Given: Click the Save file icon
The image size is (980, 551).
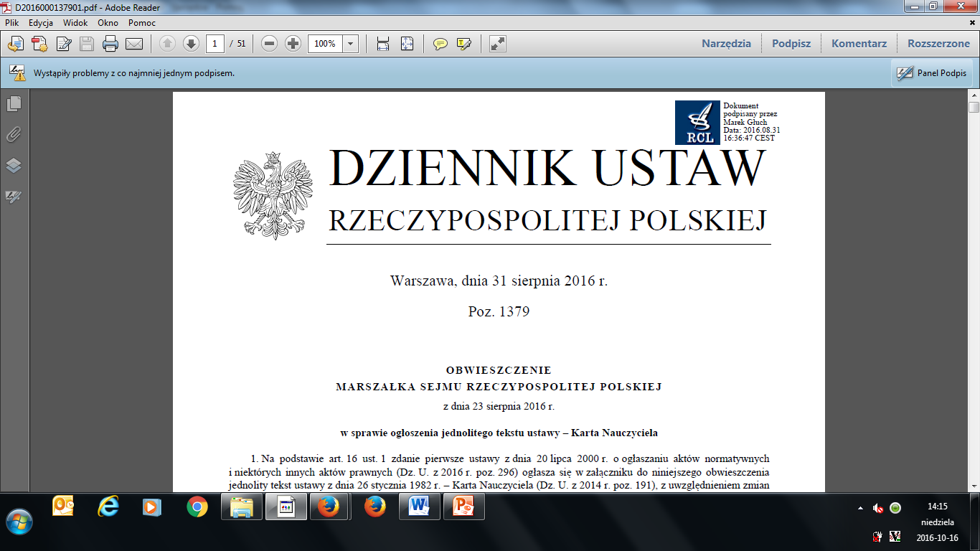Looking at the screenshot, I should pyautogui.click(x=87, y=44).
